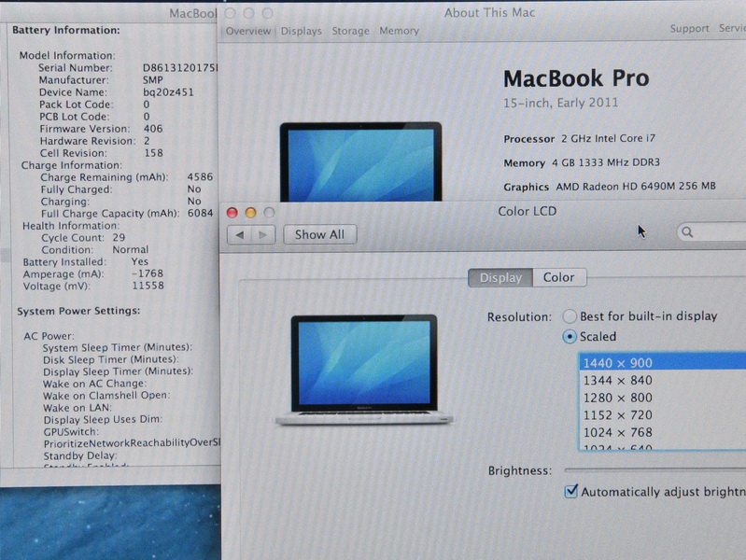Select 1024 × 768 resolution
The image size is (746, 560).
pyautogui.click(x=663, y=432)
